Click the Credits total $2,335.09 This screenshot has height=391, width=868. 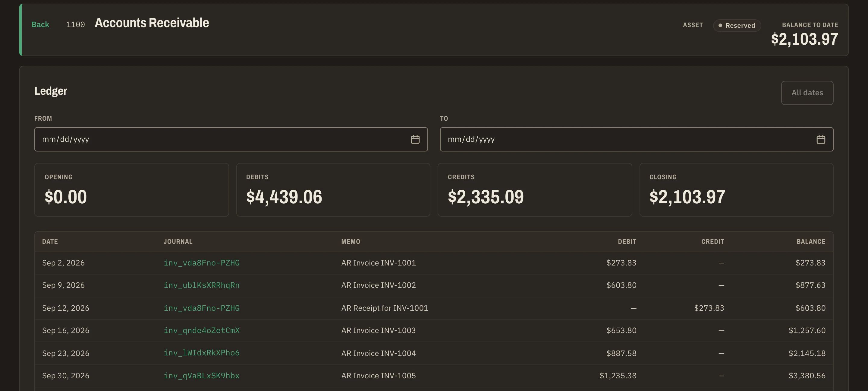(486, 197)
